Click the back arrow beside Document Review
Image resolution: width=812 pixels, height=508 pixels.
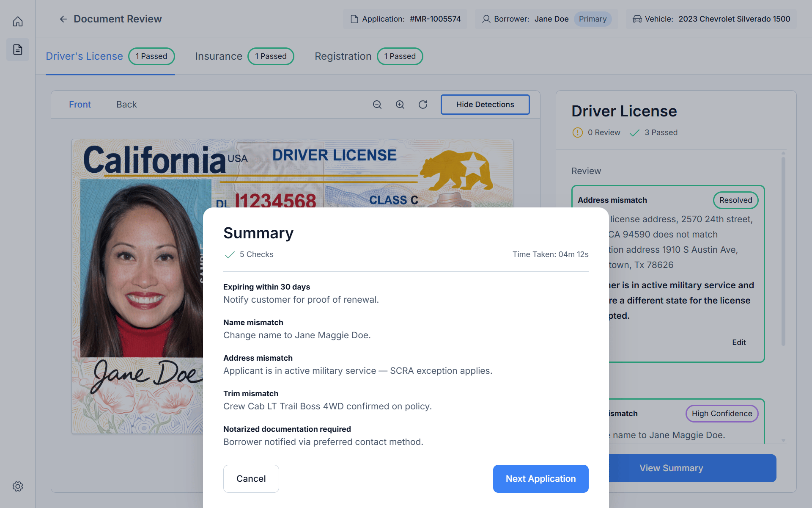click(x=63, y=19)
